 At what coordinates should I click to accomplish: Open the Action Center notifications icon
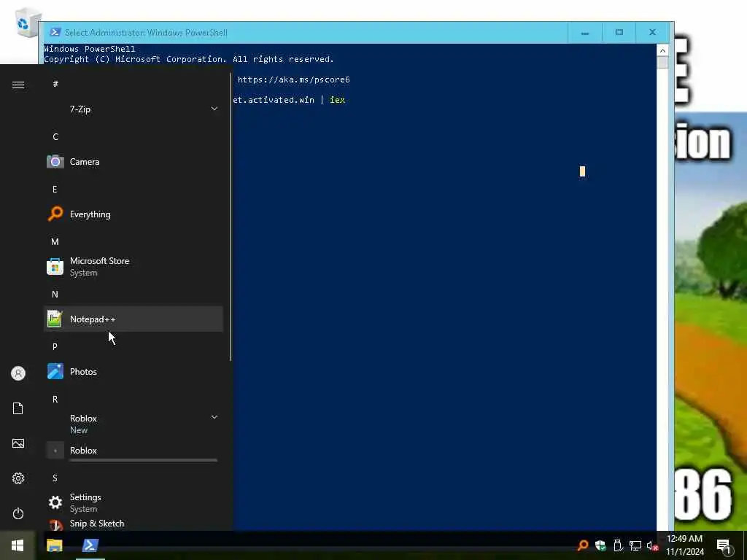[x=724, y=545]
